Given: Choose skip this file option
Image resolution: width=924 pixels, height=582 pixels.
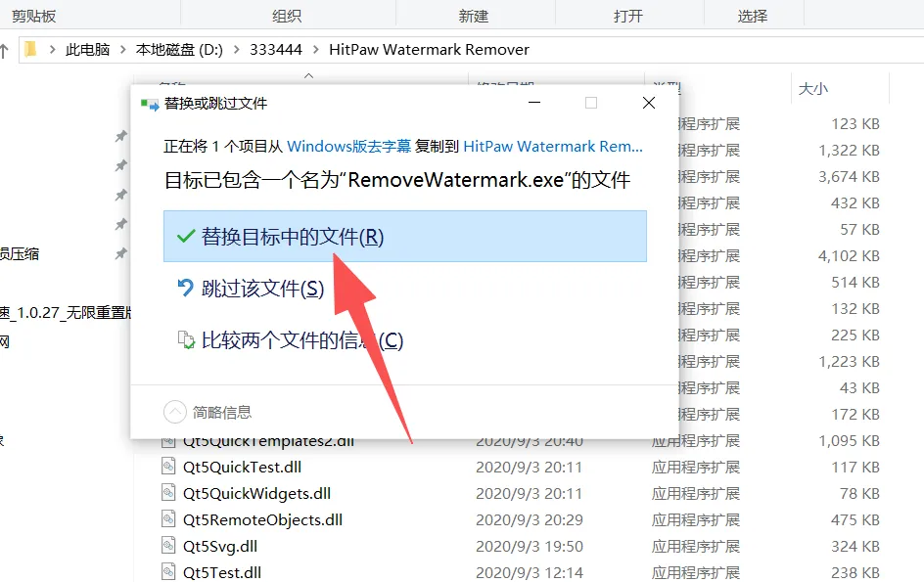Looking at the screenshot, I should point(262,289).
